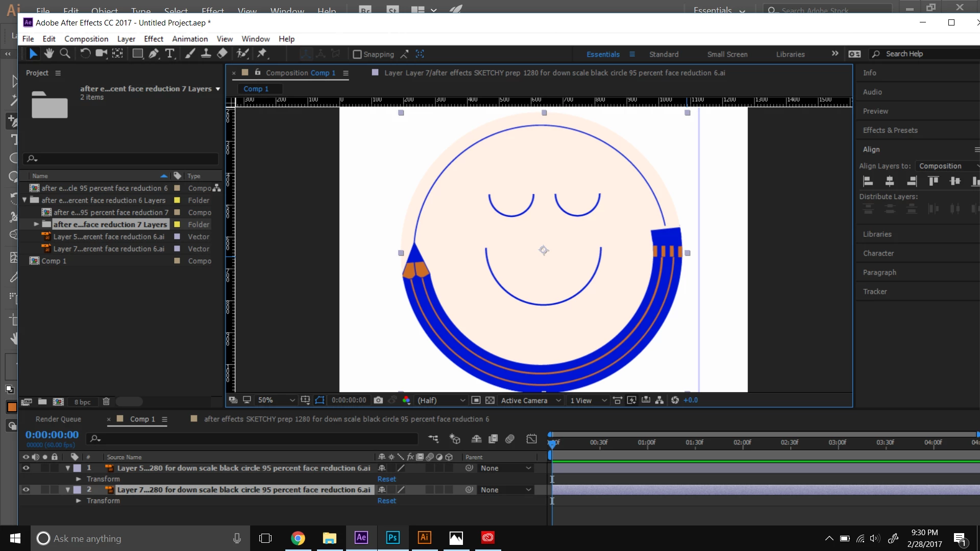Open the 50% magnification dropdown
The width and height of the screenshot is (980, 551).
[276, 400]
